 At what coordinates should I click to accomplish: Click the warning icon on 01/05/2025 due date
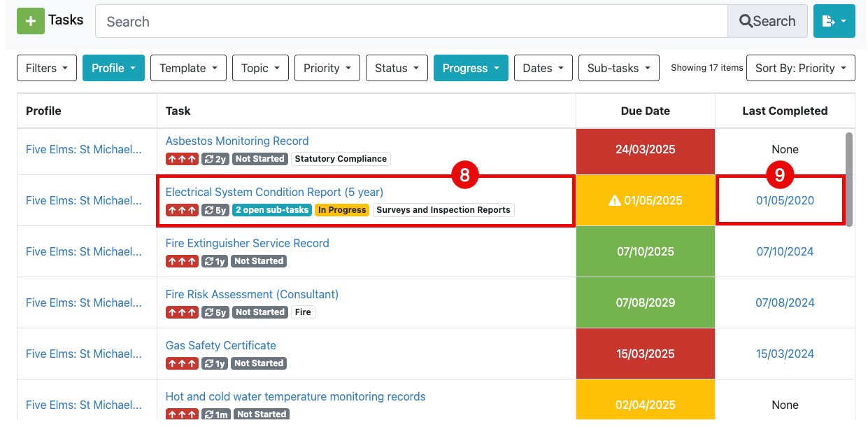tap(615, 201)
